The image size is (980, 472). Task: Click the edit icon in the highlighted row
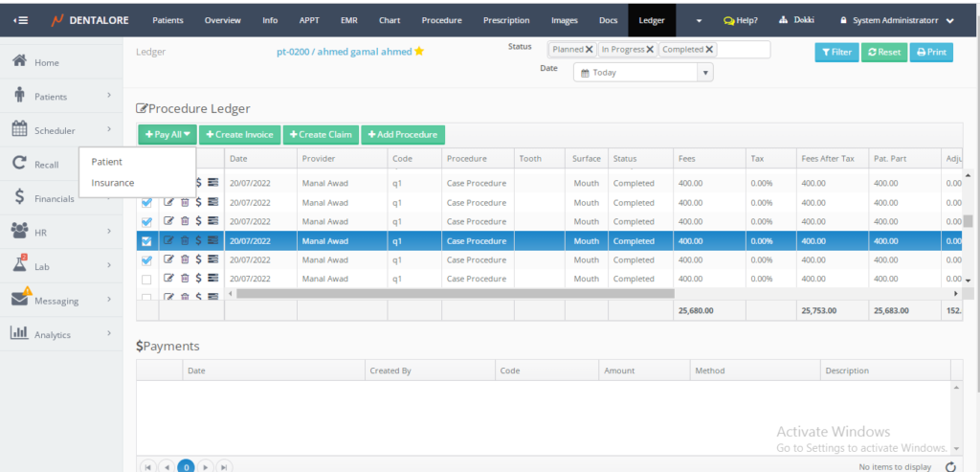point(169,240)
